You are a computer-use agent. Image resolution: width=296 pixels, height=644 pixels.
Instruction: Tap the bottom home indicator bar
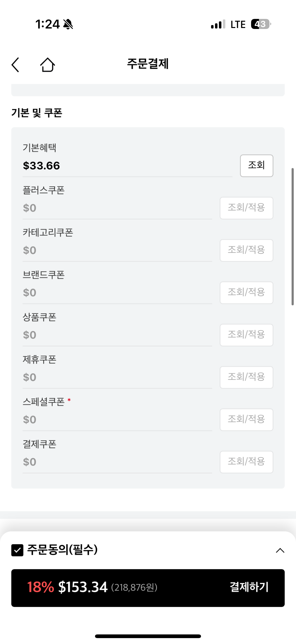point(148,636)
